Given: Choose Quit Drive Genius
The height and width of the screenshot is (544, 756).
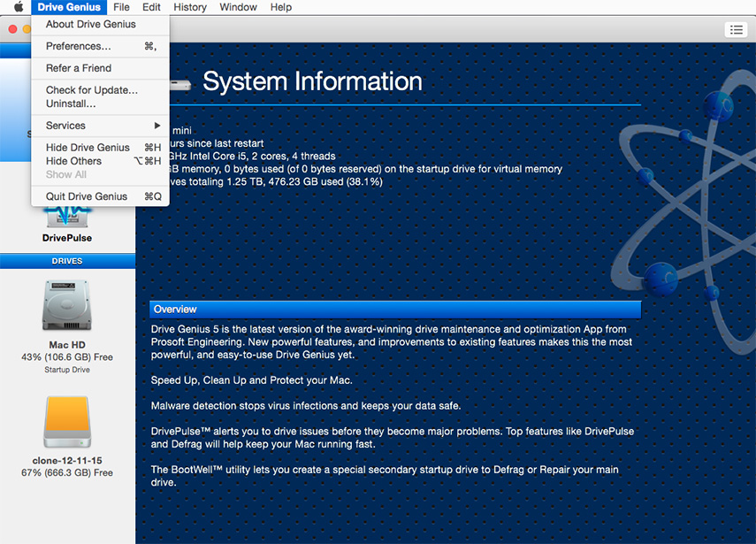Looking at the screenshot, I should point(100,196).
